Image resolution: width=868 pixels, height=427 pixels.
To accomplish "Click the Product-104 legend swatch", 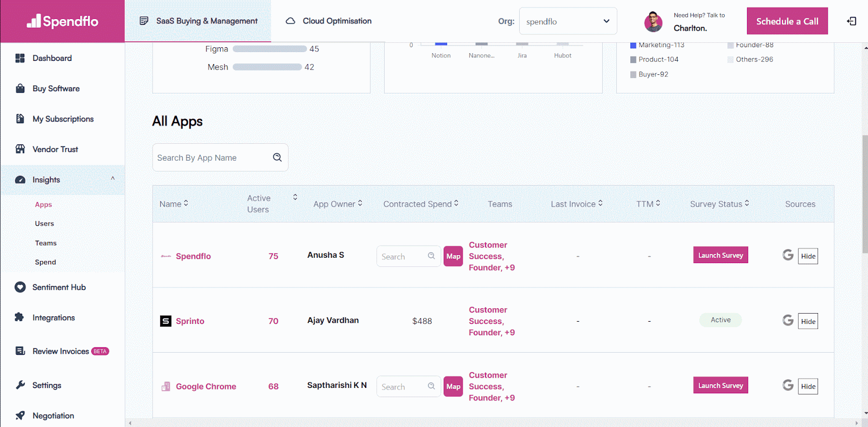I will pyautogui.click(x=633, y=60).
